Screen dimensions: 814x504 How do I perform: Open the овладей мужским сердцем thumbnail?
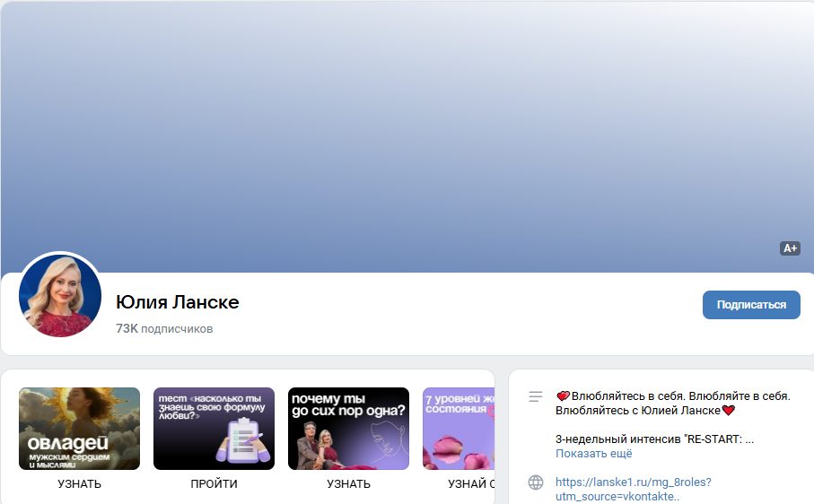coord(79,429)
